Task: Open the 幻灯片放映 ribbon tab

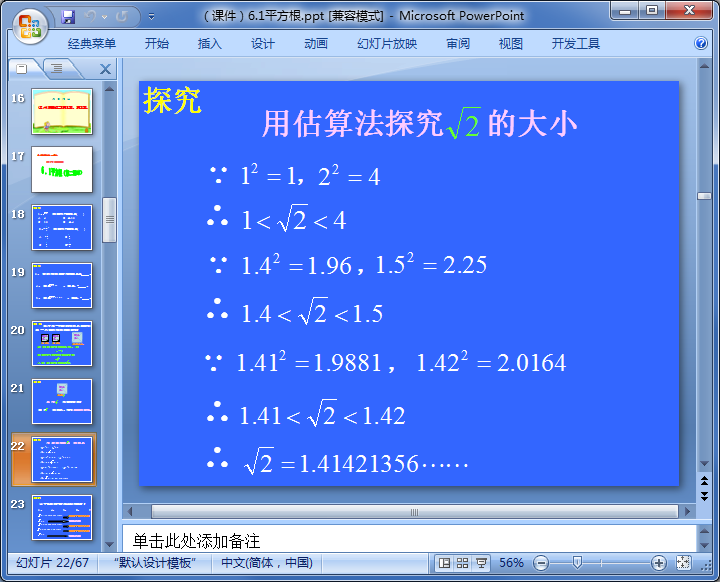Action: point(387,44)
